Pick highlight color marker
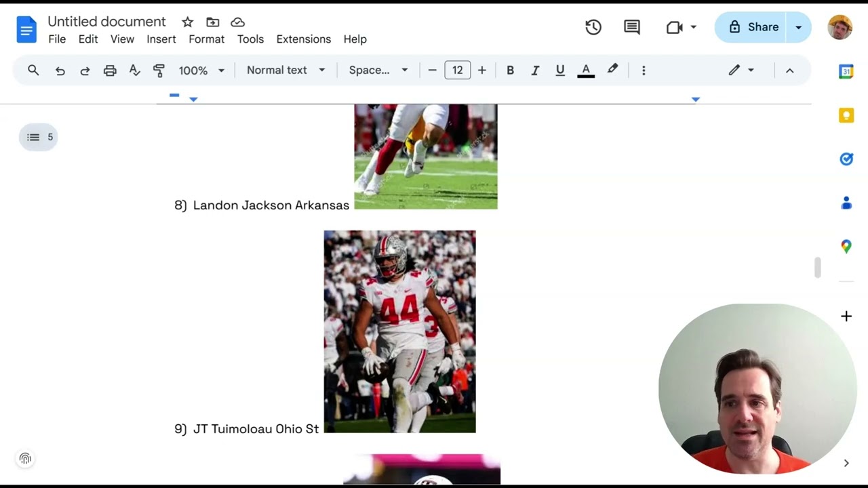Image resolution: width=868 pixels, height=488 pixels. (612, 70)
